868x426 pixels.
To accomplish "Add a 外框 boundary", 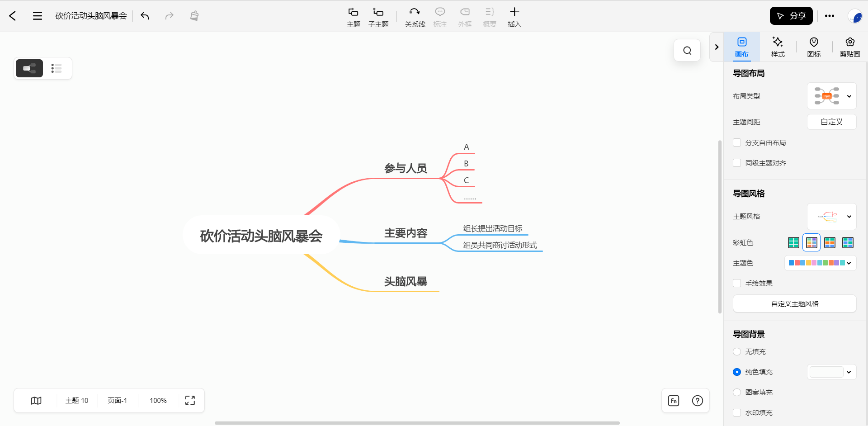I will 465,17.
